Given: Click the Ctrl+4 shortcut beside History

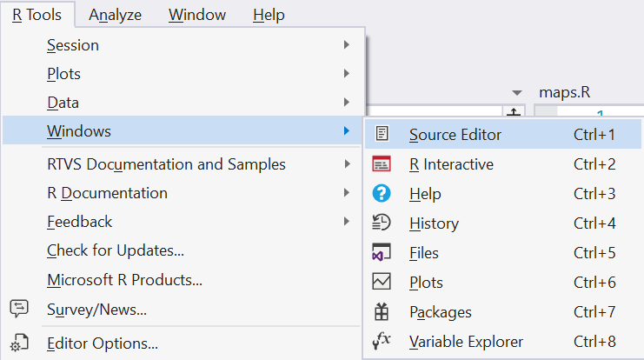Looking at the screenshot, I should [594, 223].
